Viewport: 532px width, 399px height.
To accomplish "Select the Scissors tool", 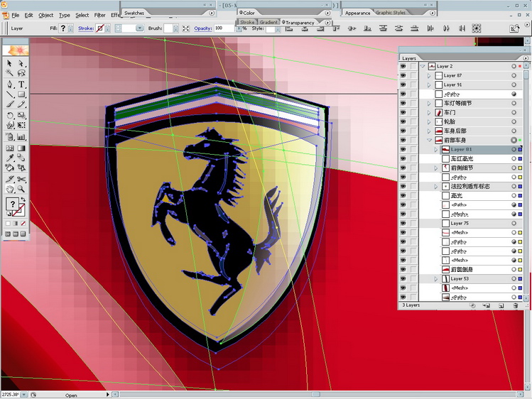I will click(21, 179).
